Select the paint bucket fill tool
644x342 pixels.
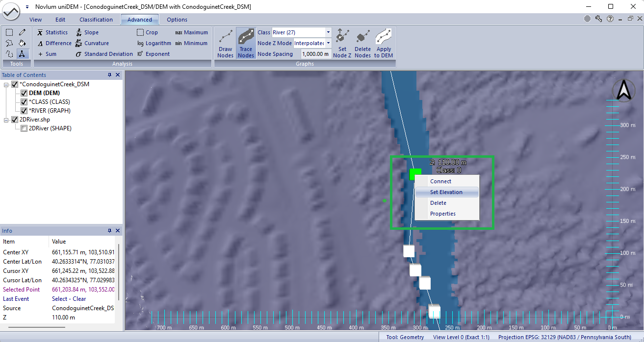tap(22, 43)
